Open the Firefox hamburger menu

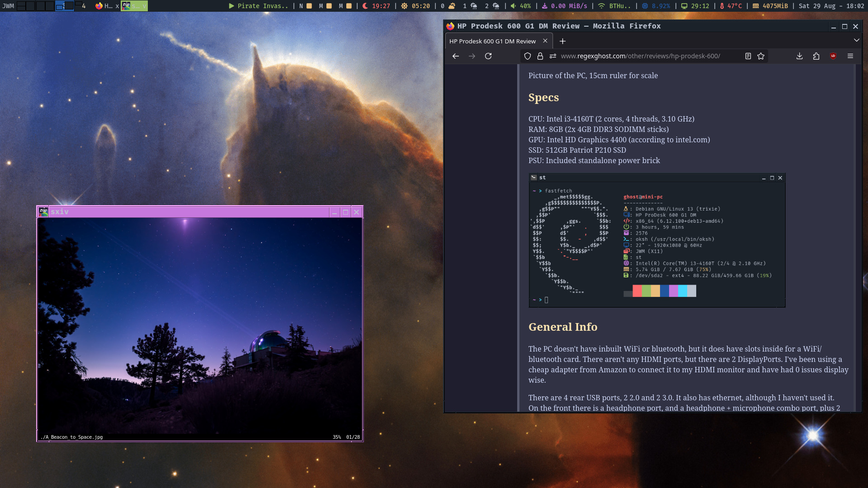pos(850,56)
